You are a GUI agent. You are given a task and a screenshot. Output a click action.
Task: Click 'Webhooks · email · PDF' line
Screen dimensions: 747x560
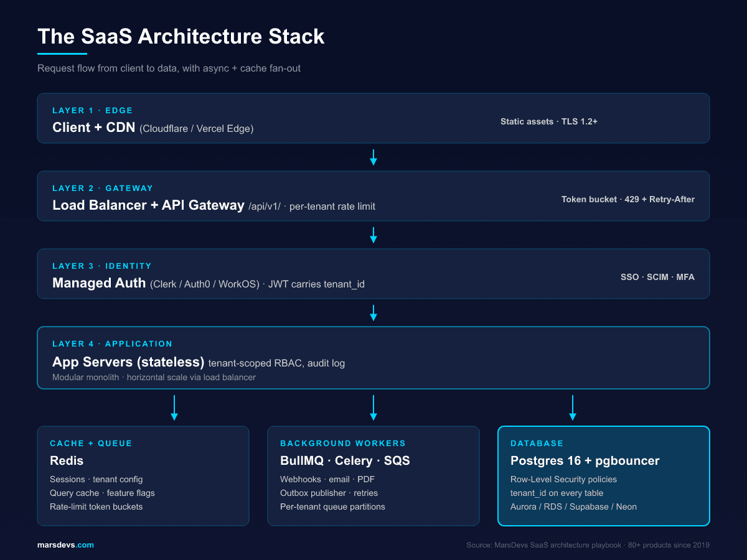point(327,479)
